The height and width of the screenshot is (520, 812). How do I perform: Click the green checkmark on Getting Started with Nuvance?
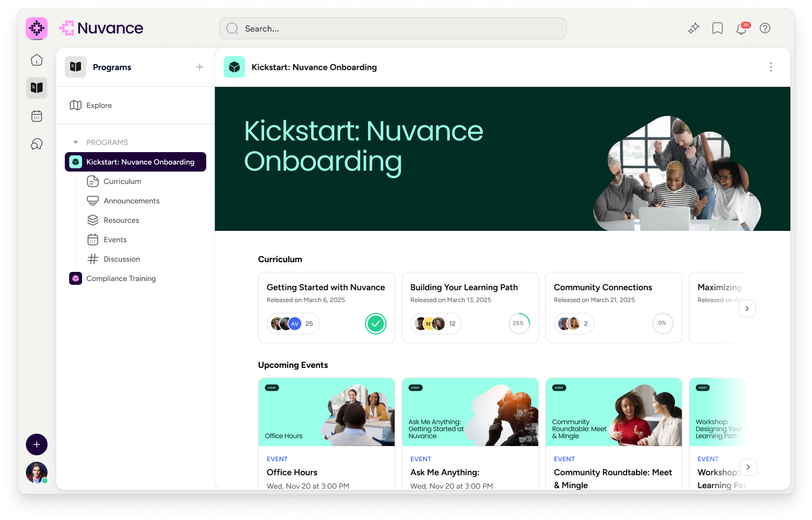tap(376, 324)
